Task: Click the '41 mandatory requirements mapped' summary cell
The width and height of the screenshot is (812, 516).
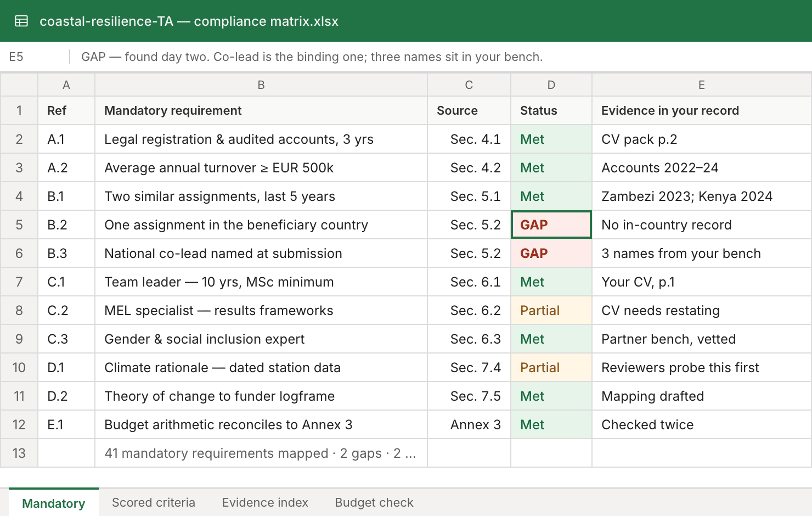Action: pos(261,453)
